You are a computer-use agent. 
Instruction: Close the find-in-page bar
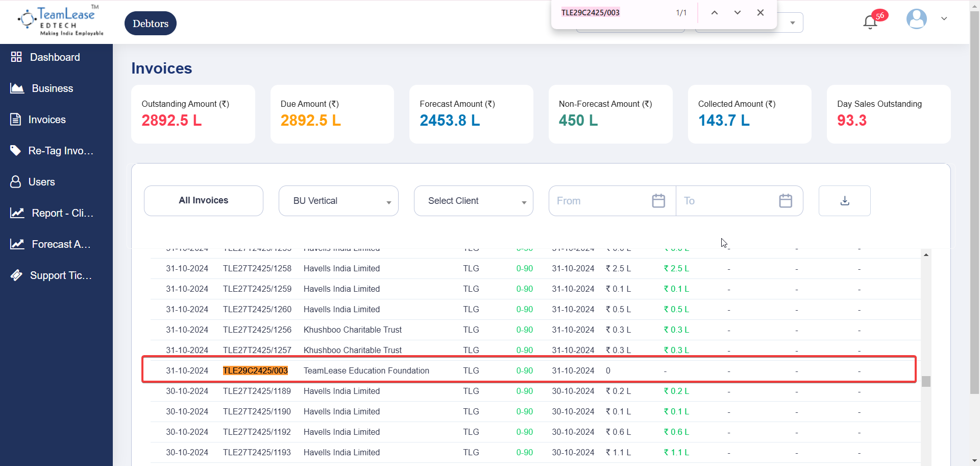click(x=760, y=13)
